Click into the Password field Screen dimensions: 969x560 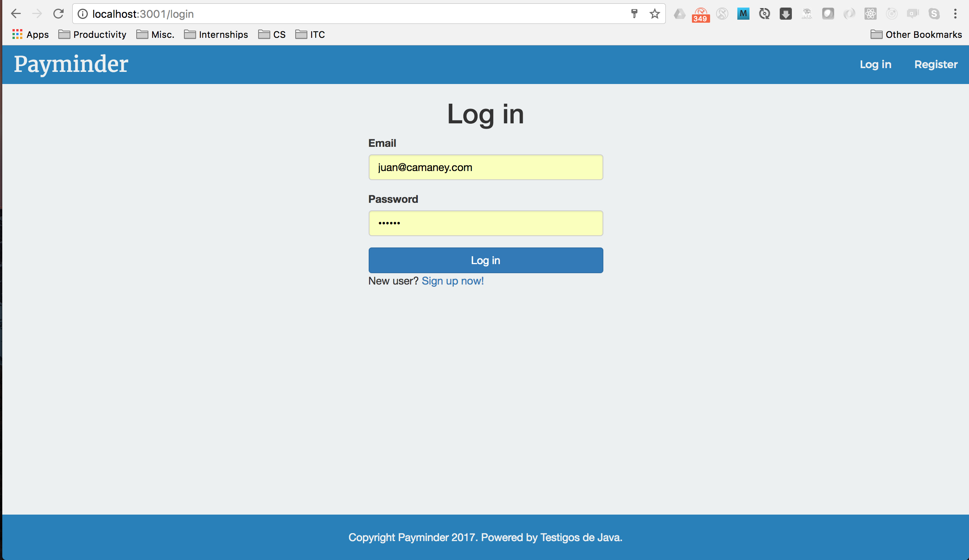click(x=486, y=223)
